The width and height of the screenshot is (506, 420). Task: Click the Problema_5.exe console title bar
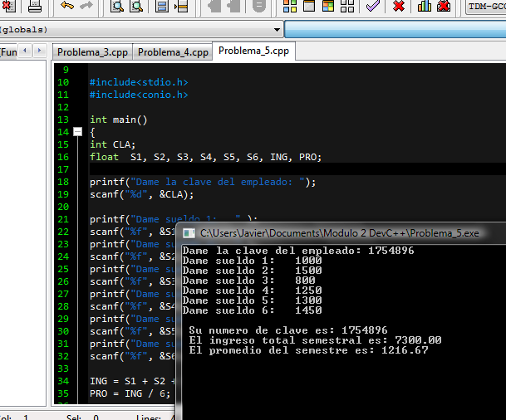(342, 233)
